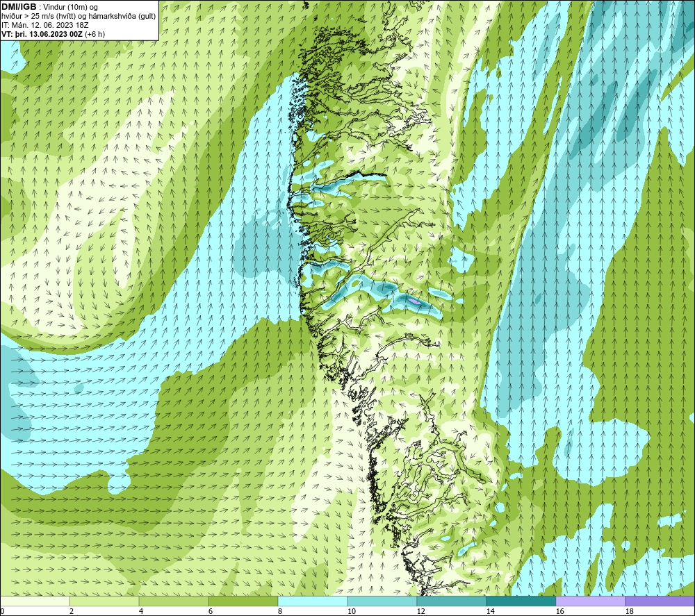695x616 pixels.
Task: Click the legend label '14'
Action: coord(490,612)
